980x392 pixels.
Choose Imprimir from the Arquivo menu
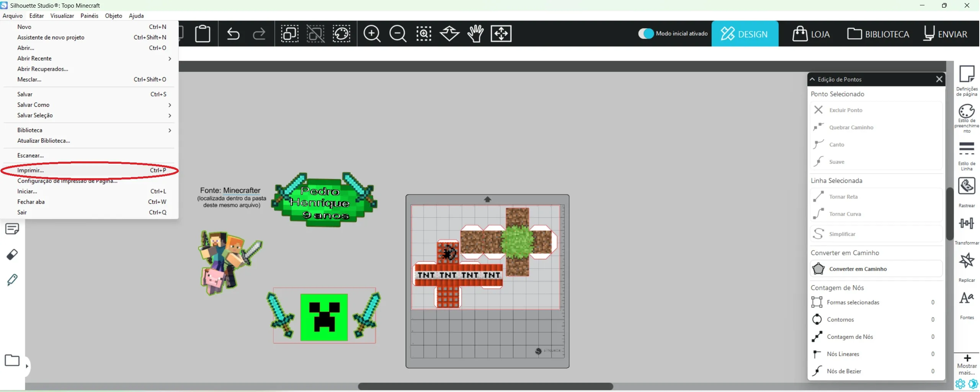tap(31, 171)
